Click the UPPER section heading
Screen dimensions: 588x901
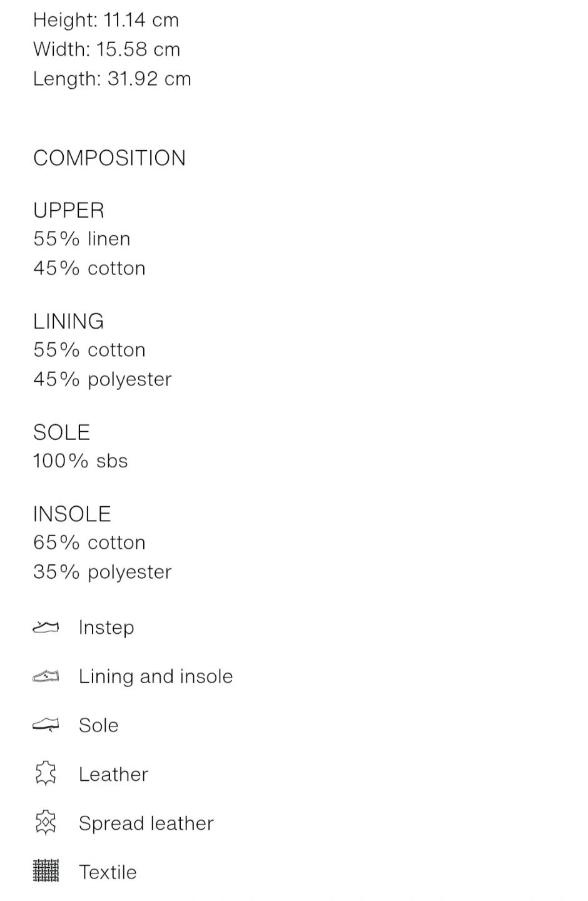[x=69, y=210]
